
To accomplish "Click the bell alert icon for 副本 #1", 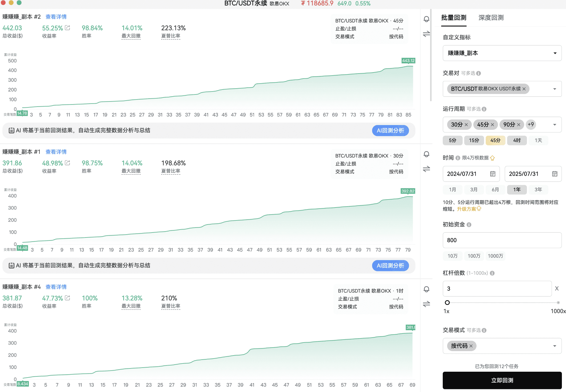I will pos(426,155).
